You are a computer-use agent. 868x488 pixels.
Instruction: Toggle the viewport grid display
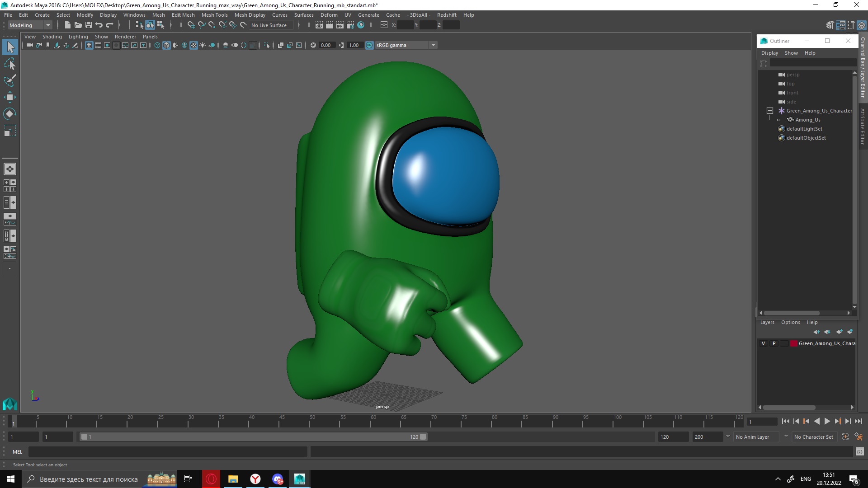89,45
